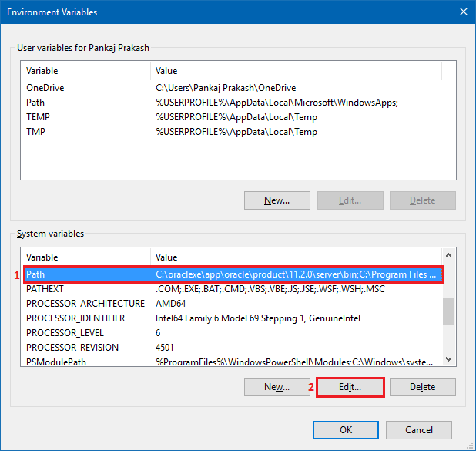Click the Intel64 Family 6 value cell
The height and width of the screenshot is (451, 476).
tap(258, 318)
